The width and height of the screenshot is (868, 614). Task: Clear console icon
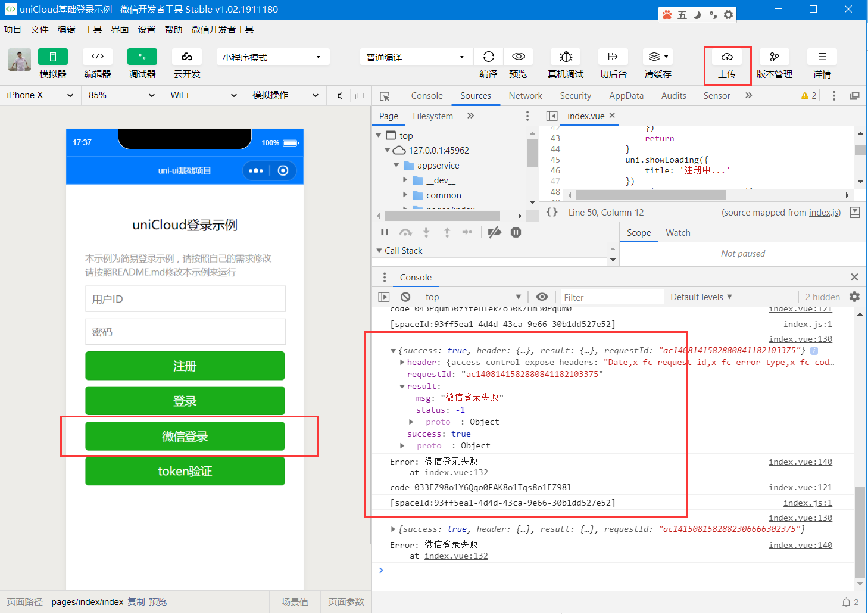405,297
